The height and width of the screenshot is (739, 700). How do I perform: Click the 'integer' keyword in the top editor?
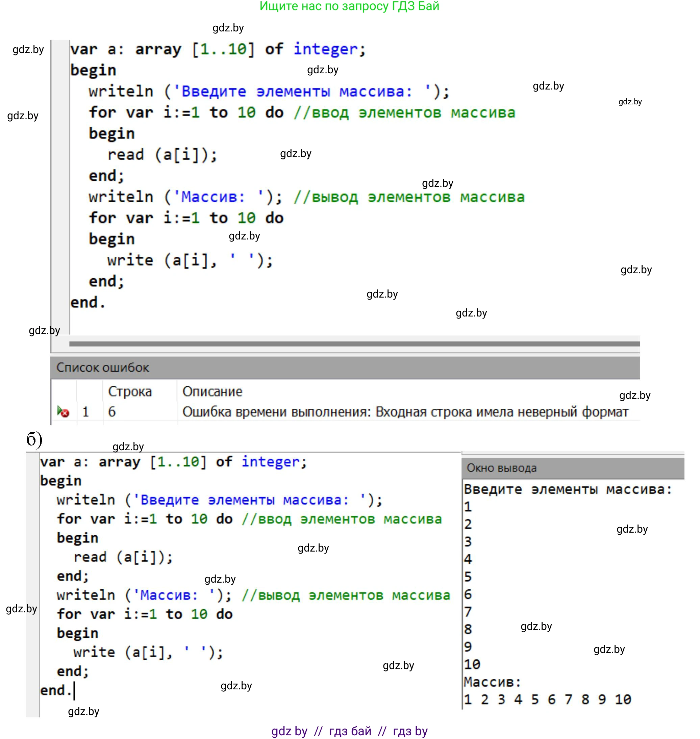[325, 49]
